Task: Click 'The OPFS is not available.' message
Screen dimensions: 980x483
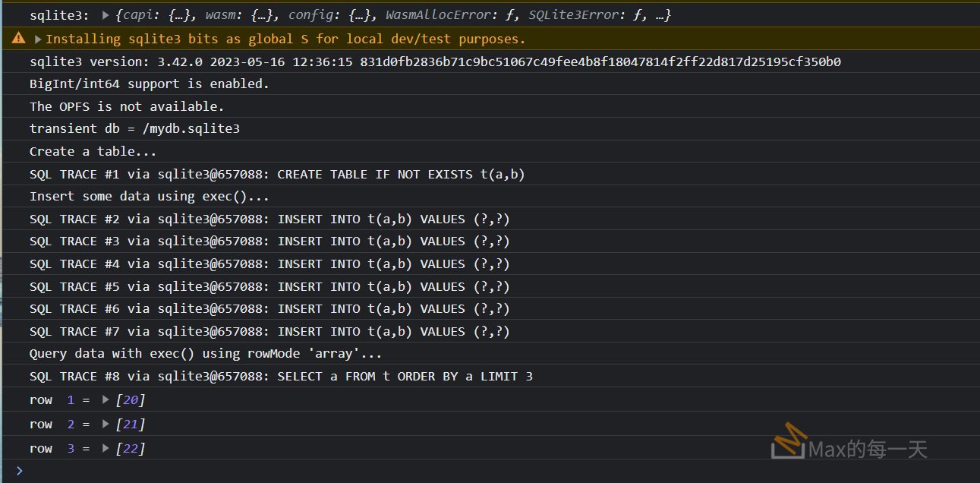Action: pos(127,106)
